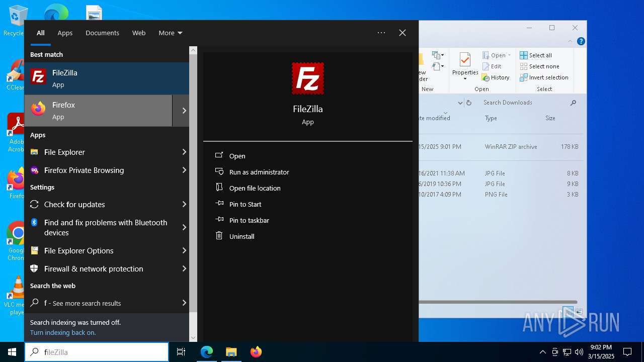Expand Check for updates chevron

pyautogui.click(x=184, y=204)
